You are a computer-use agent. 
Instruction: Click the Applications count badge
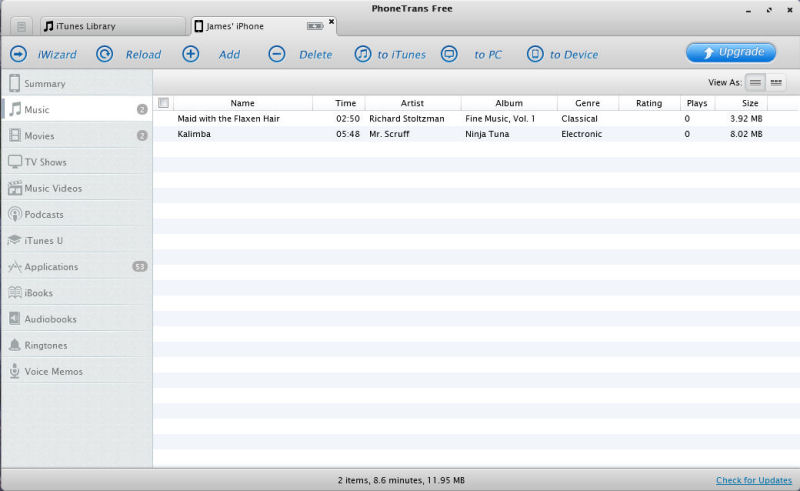point(140,266)
